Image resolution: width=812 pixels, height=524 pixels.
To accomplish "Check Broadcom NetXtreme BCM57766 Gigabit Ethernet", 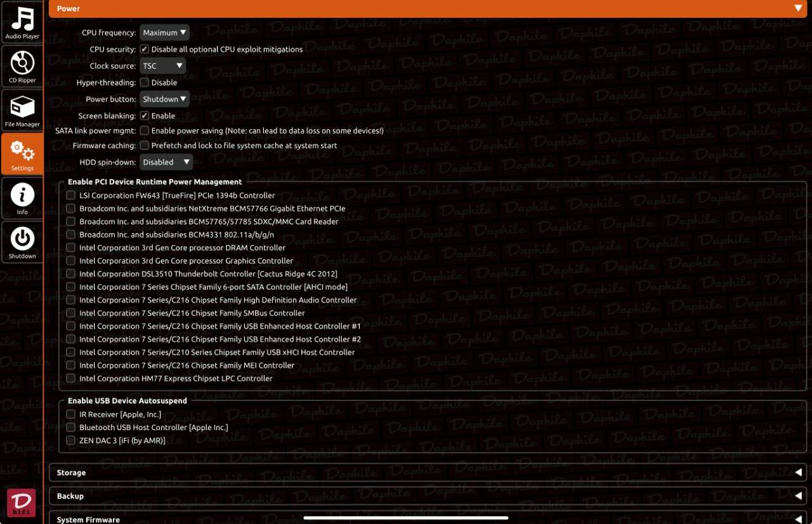I will (x=71, y=209).
